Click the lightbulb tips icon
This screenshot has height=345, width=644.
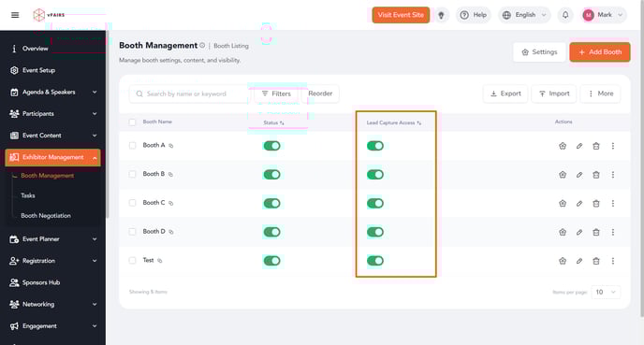pyautogui.click(x=441, y=15)
